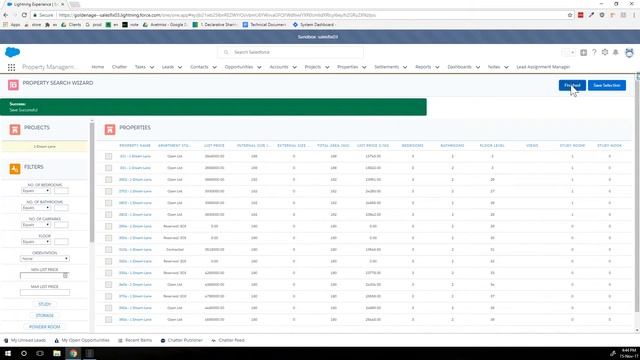
Task: Open File Explorer from the taskbar
Action: coord(57,353)
